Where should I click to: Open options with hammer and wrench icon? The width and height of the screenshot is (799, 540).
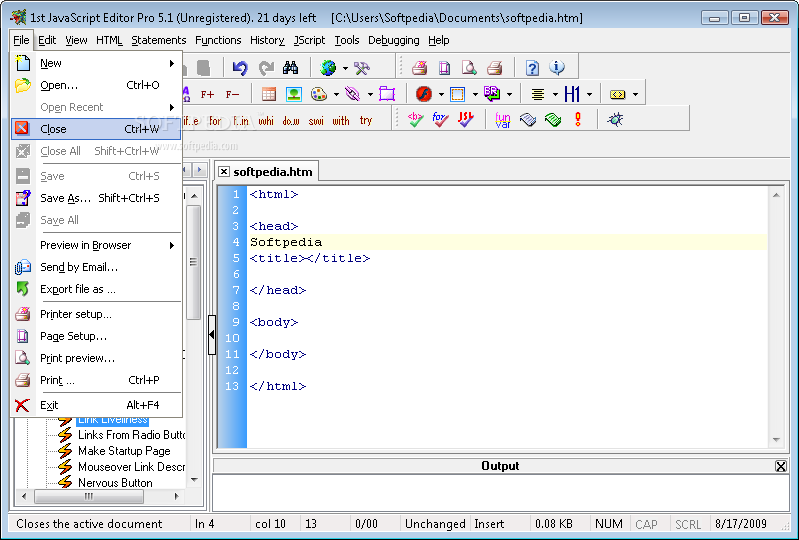coord(362,68)
